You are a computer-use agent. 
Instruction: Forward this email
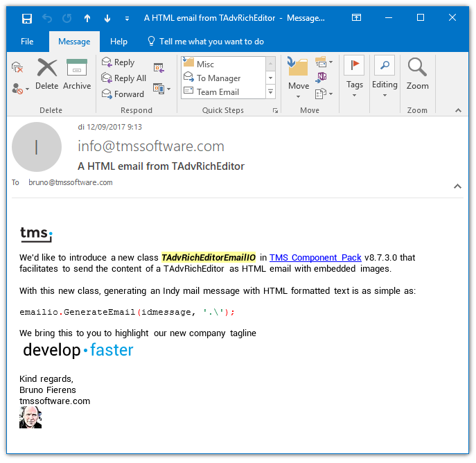123,94
